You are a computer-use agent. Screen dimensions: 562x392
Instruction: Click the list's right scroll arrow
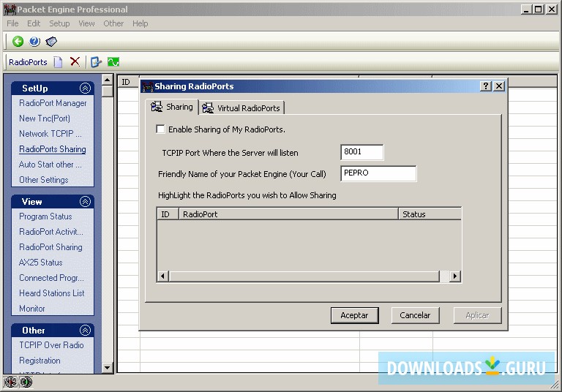point(455,276)
